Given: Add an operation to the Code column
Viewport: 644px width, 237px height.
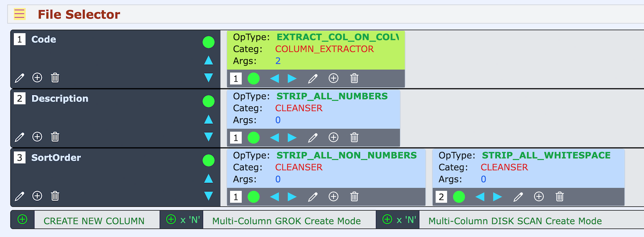Looking at the screenshot, I should point(37,77).
